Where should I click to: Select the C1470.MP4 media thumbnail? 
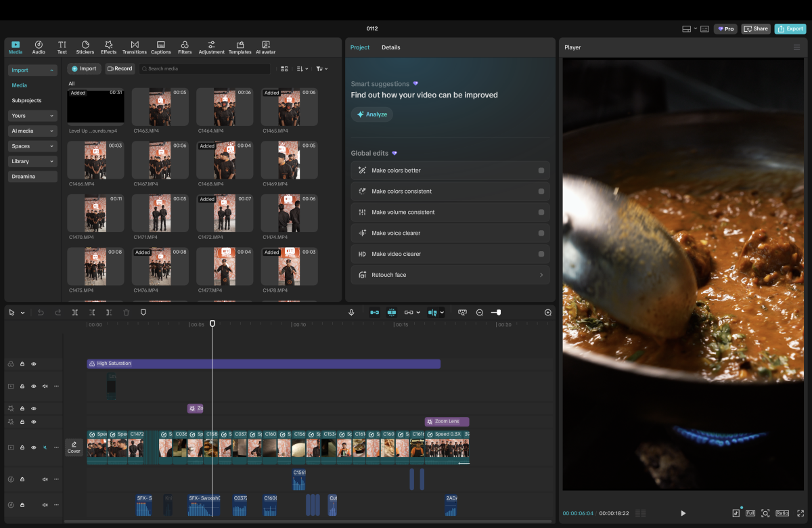pyautogui.click(x=95, y=213)
